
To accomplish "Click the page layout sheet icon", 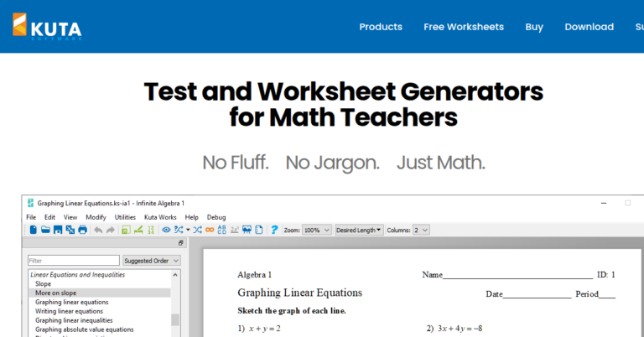I will click(x=259, y=230).
